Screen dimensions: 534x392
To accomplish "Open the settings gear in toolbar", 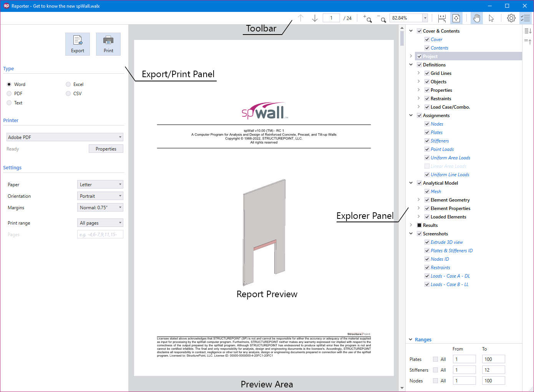I will 511,18.
